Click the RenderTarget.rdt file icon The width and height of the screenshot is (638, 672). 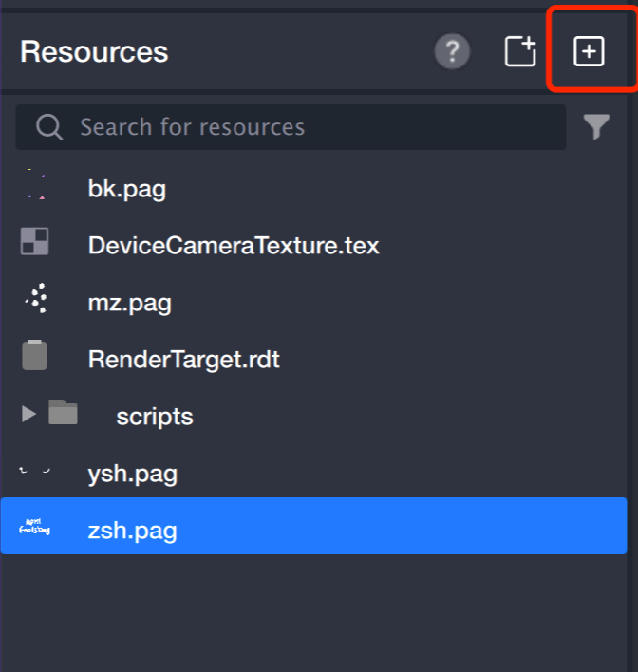(35, 355)
